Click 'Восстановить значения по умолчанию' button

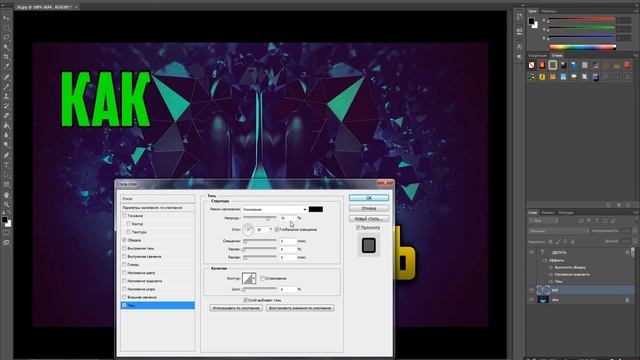click(x=300, y=308)
